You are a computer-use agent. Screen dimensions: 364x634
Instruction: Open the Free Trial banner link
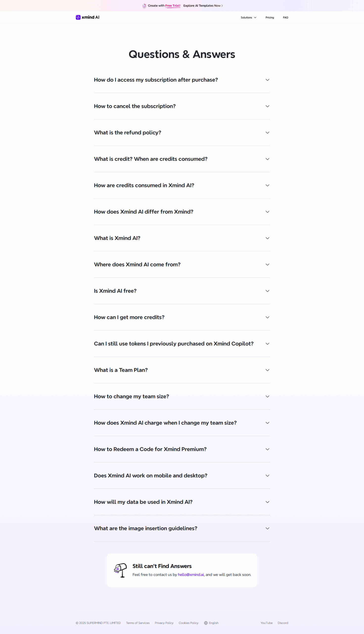[173, 5]
